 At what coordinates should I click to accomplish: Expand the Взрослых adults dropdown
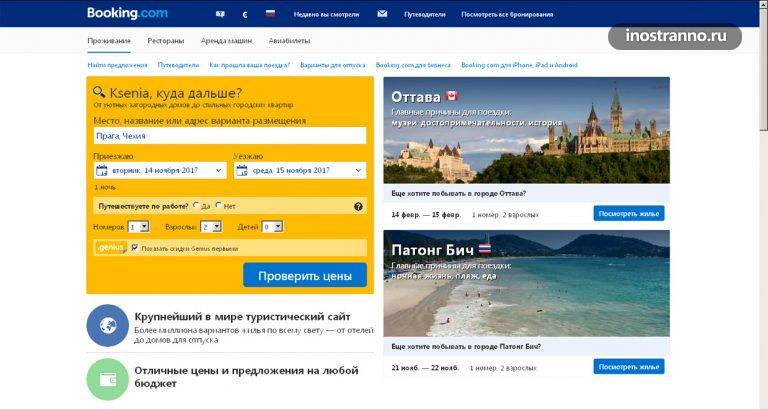coord(211,227)
